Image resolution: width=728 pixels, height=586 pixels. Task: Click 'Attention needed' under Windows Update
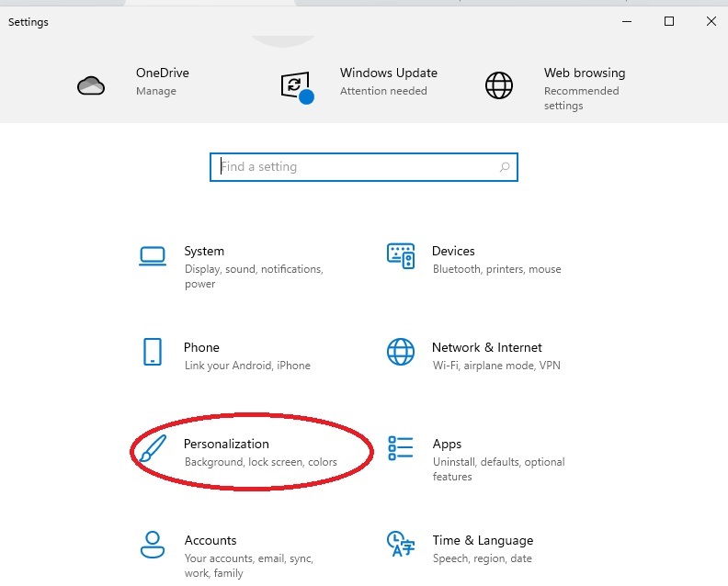383,91
